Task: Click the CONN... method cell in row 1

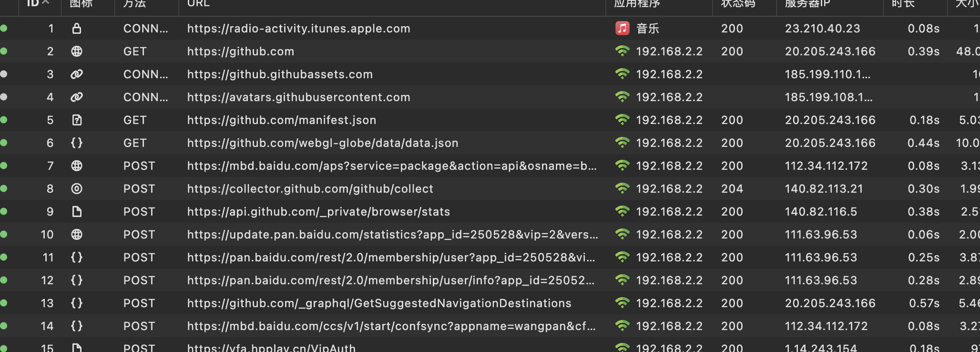Action: [146, 29]
